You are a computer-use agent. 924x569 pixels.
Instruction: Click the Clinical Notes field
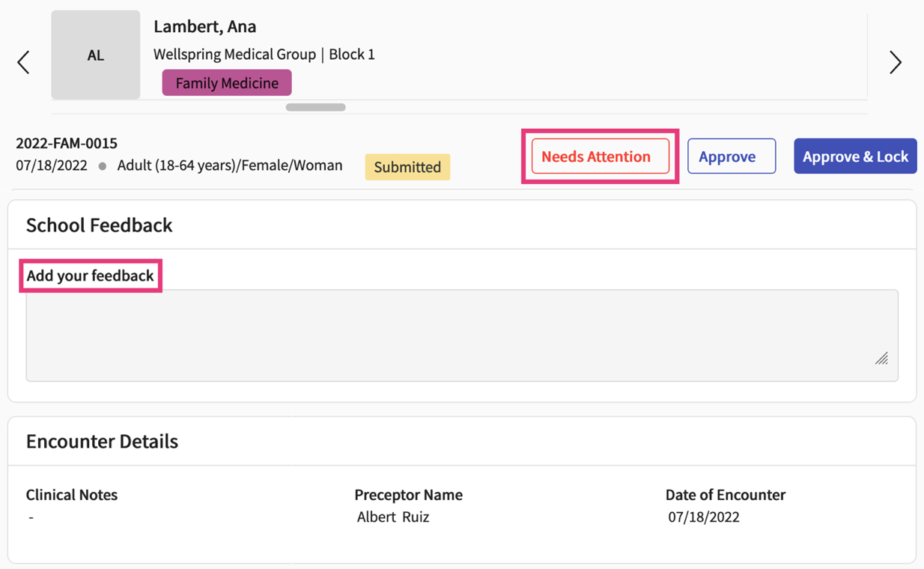71,495
